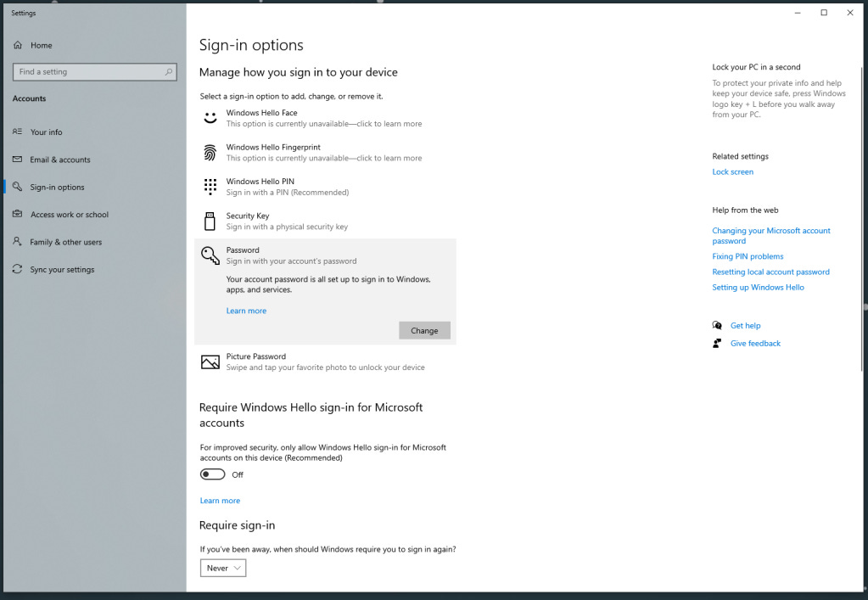
Task: Open Setting up Windows Hello link
Action: 759,287
